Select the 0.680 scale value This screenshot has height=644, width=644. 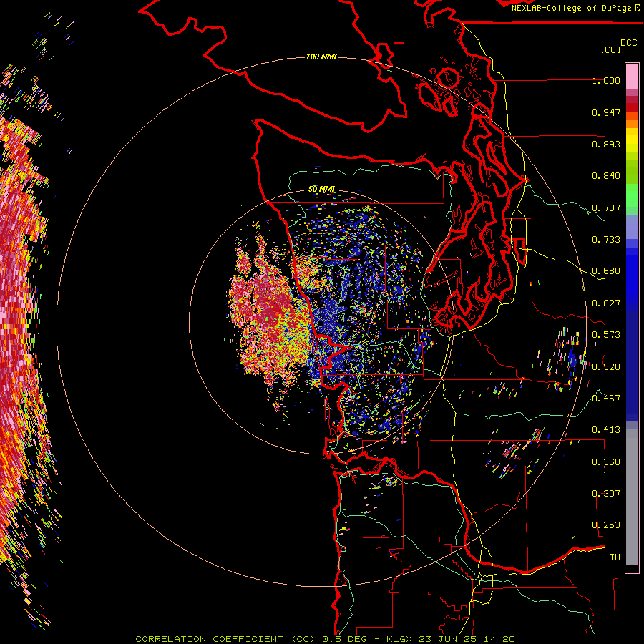pos(606,271)
